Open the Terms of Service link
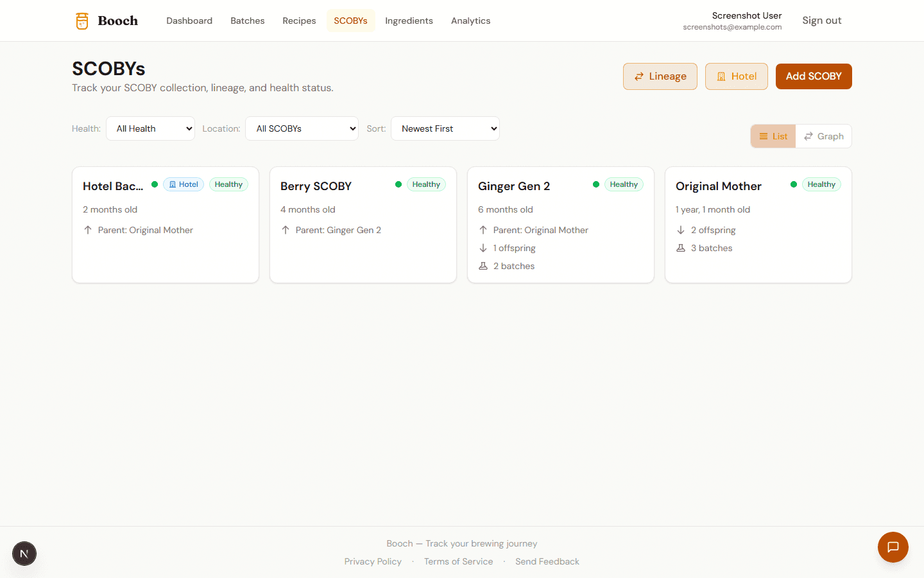This screenshot has height=578, width=924. tap(458, 561)
